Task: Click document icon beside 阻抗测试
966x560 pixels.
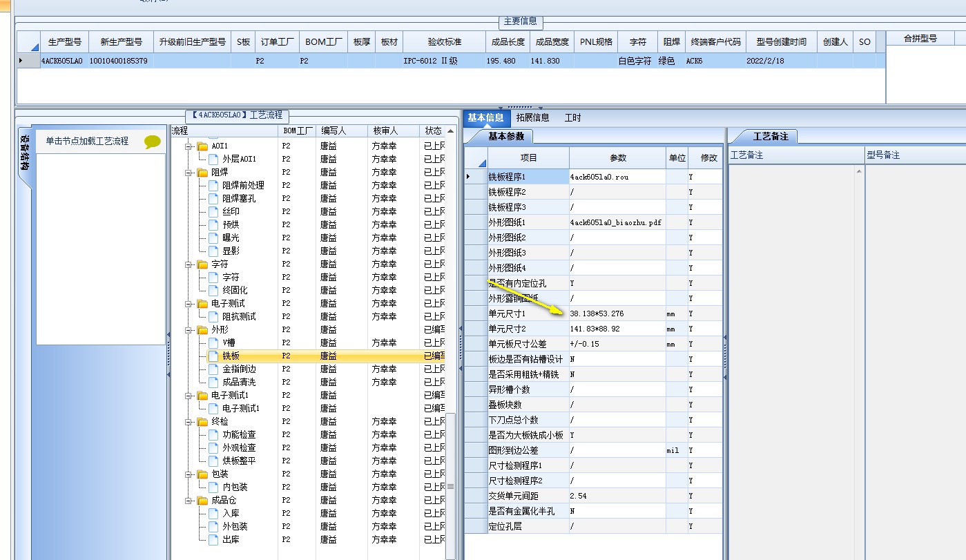Action: pyautogui.click(x=213, y=316)
